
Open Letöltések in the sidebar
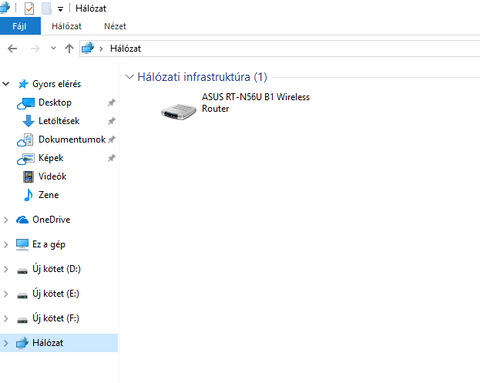pyautogui.click(x=59, y=121)
